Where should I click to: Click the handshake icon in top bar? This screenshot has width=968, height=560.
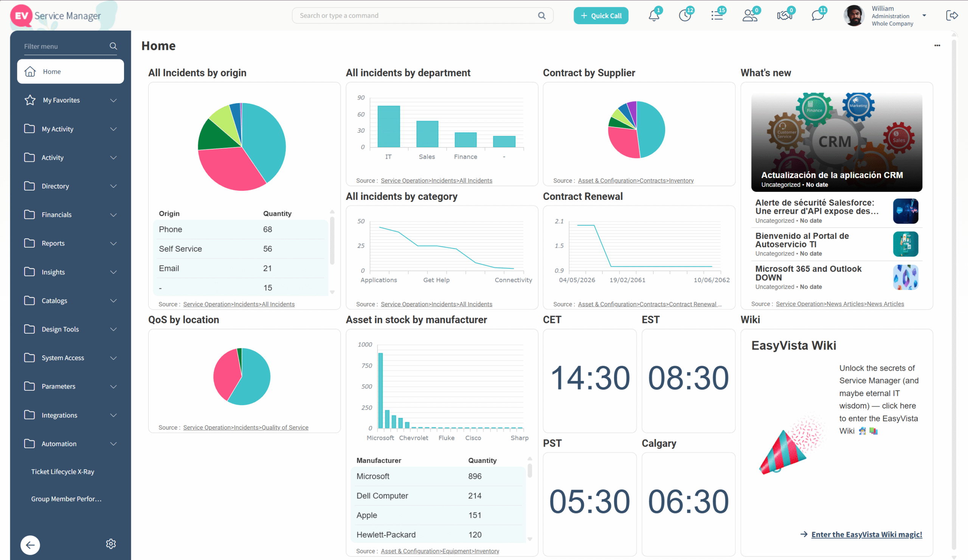coord(784,16)
